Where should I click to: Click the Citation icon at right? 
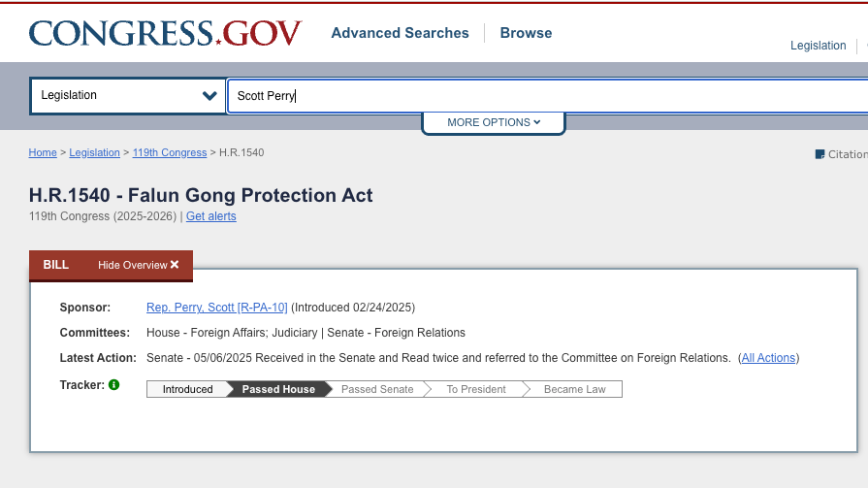pyautogui.click(x=820, y=154)
